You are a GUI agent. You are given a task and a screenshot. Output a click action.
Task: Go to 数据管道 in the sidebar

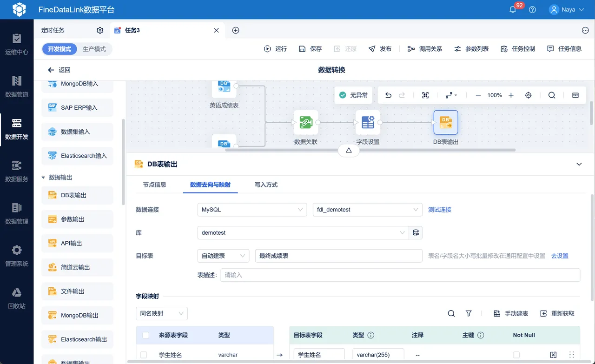[17, 86]
